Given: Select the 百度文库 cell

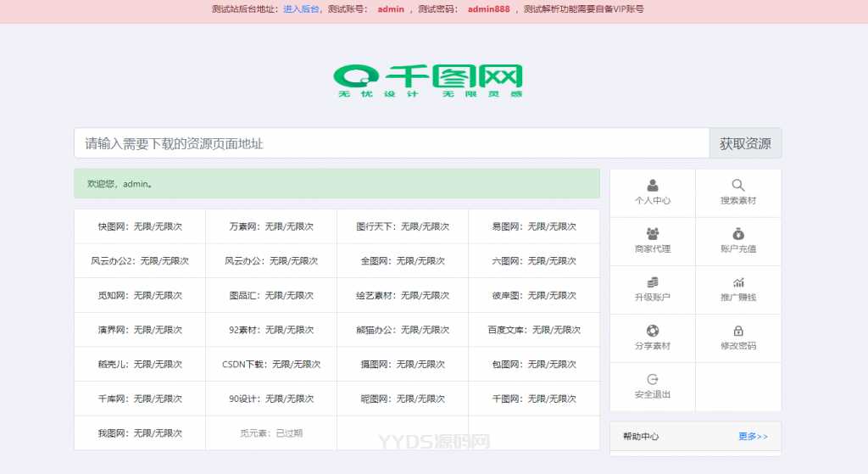Looking at the screenshot, I should tap(534, 330).
